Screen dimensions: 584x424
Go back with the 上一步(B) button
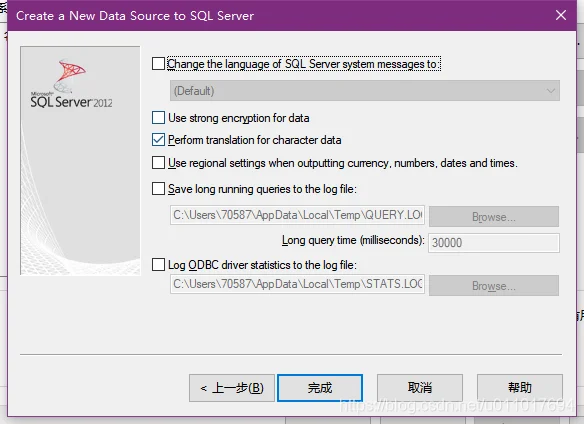coord(232,388)
